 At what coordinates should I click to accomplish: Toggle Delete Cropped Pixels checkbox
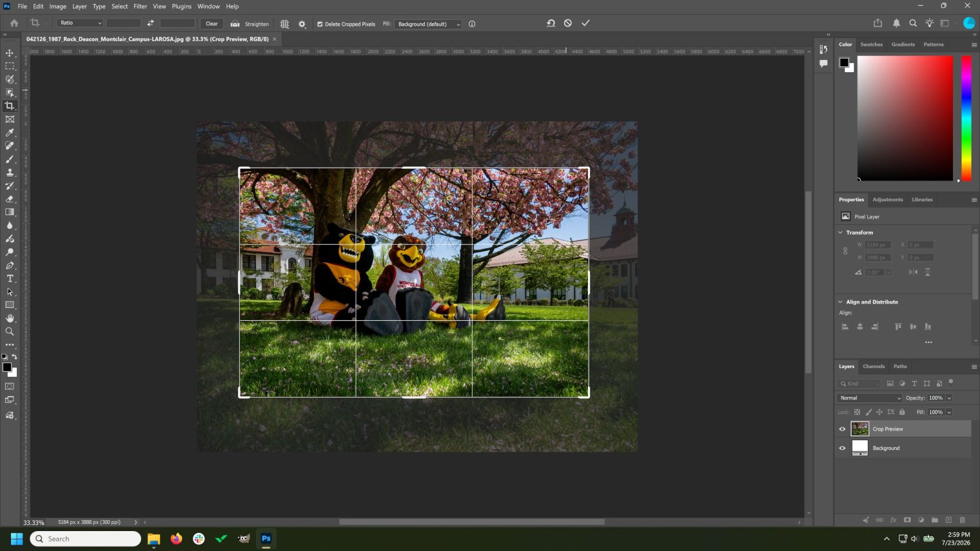coord(320,24)
